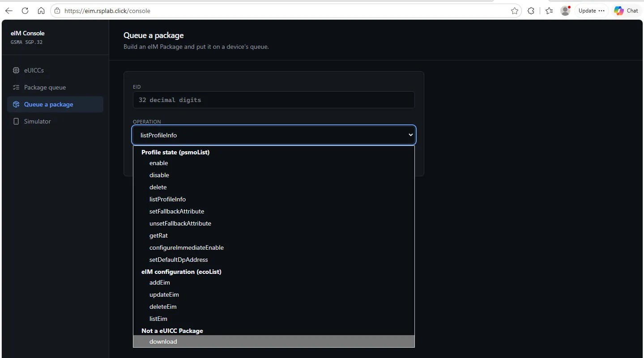644x358 pixels.
Task: Open the eUICCs page in sidebar
Action: click(x=55, y=70)
